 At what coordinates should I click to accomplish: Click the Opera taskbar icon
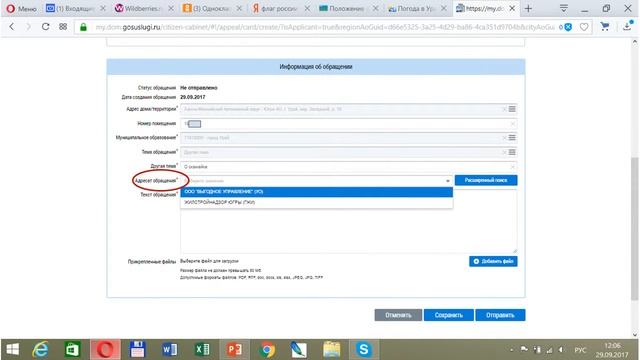[x=105, y=350]
